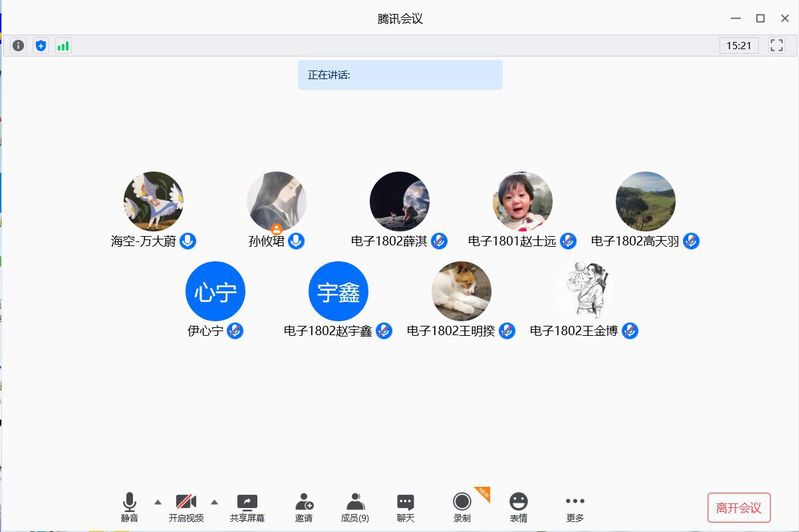Click 海空-万大蔚's flower avatar

(x=153, y=201)
